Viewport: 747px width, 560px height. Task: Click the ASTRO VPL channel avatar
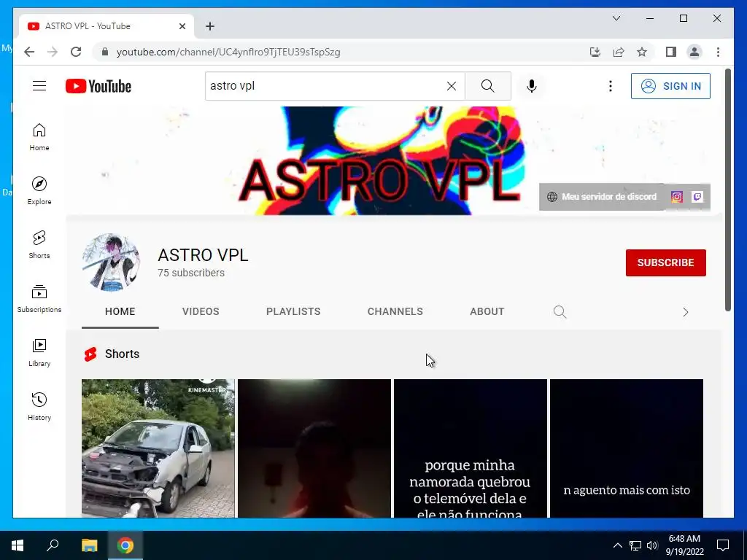(112, 262)
